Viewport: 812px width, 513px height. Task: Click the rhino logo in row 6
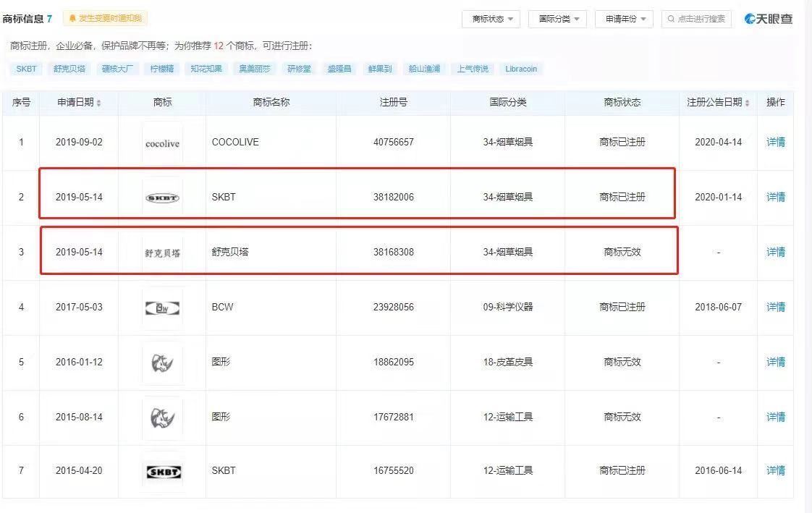[162, 417]
